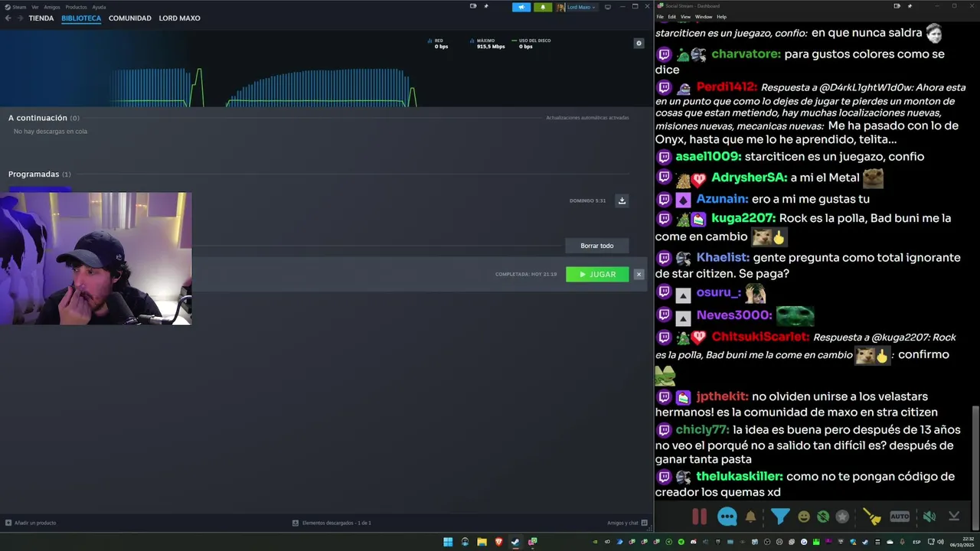Clear chat with the yellow broom icon

[872, 517]
